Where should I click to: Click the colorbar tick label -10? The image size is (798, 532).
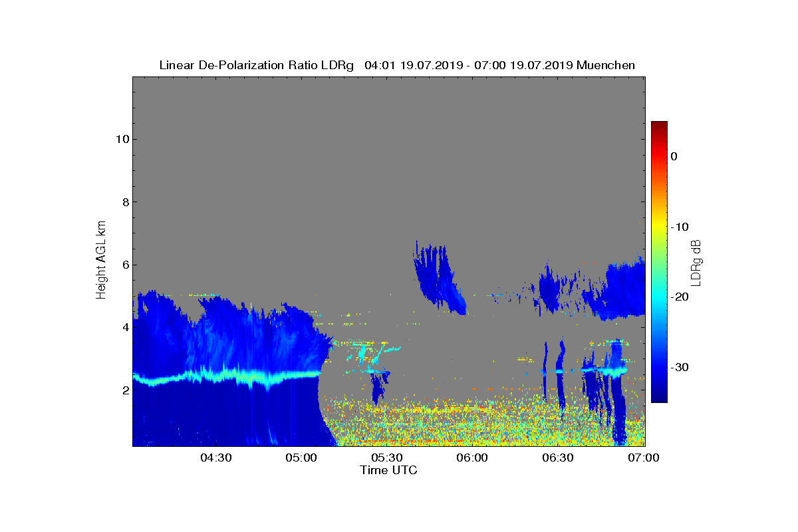click(680, 227)
